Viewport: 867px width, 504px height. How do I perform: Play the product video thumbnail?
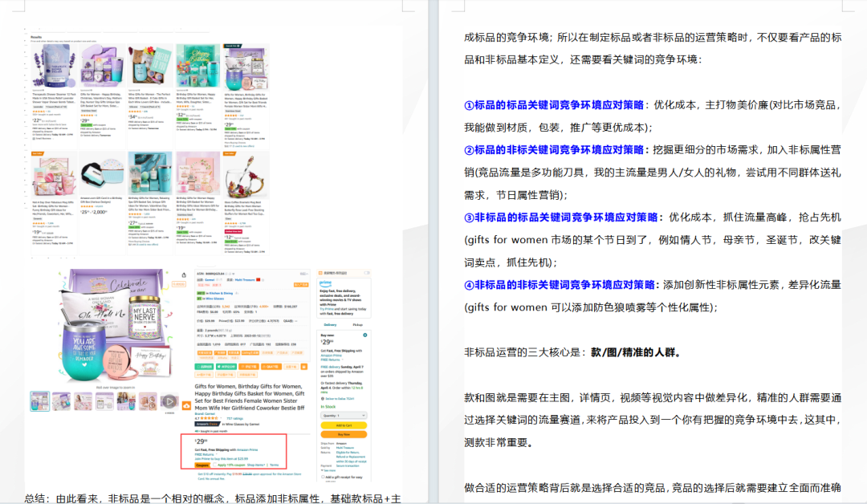click(x=169, y=401)
